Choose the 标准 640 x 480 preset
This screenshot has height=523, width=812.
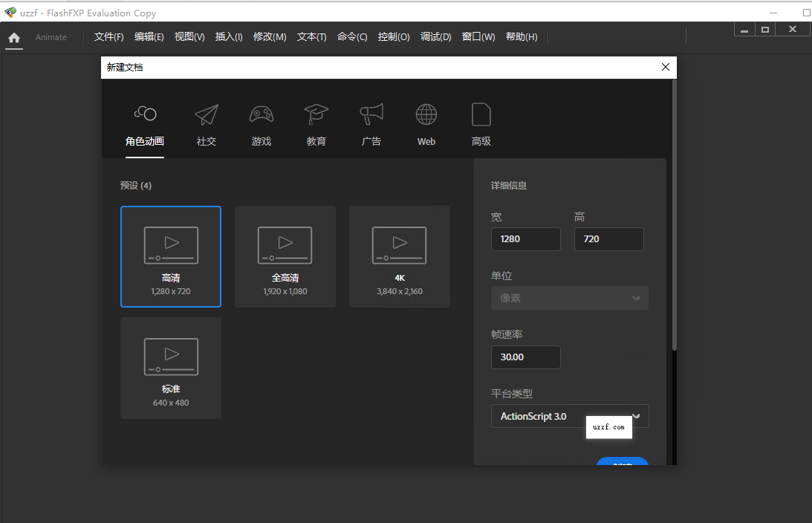click(171, 368)
